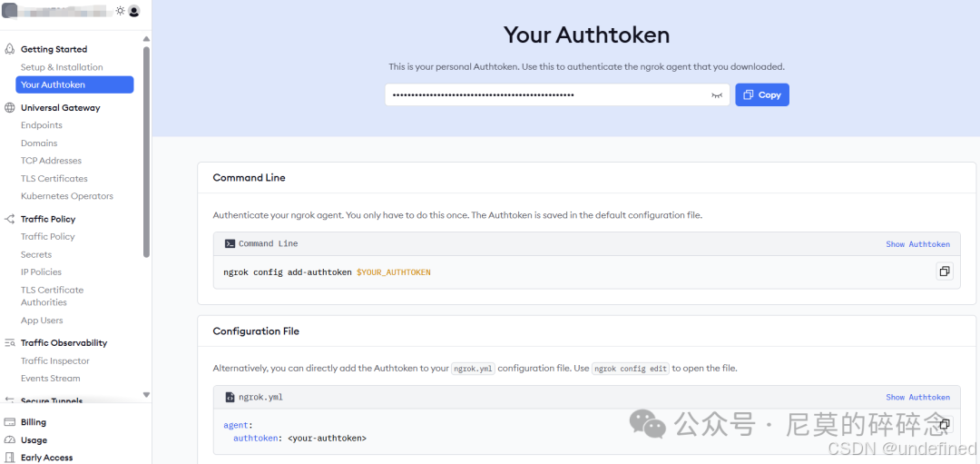
Task: Click the Universal Gateway globe icon
Action: (x=9, y=107)
